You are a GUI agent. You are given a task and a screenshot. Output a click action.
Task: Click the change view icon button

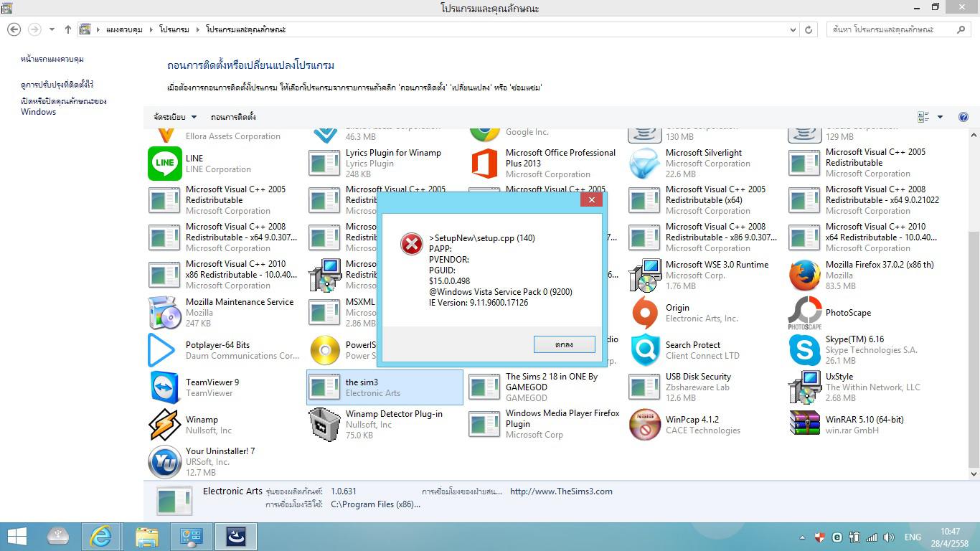(923, 117)
